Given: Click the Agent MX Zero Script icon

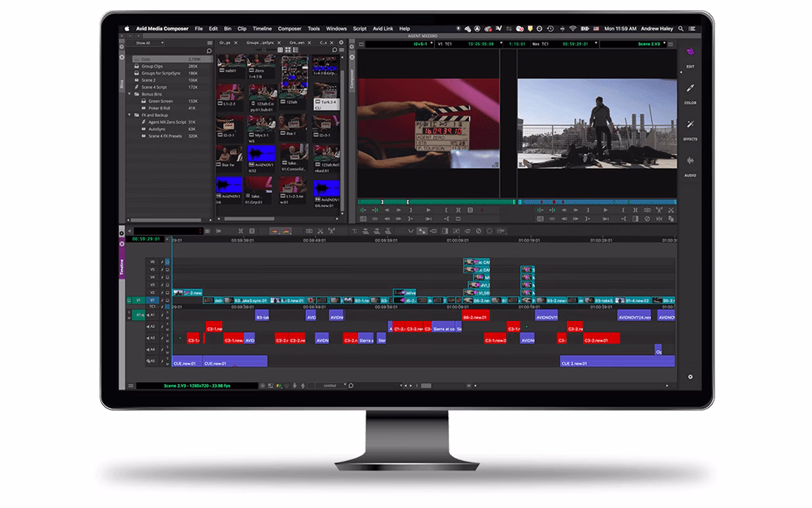Looking at the screenshot, I should tap(145, 122).
